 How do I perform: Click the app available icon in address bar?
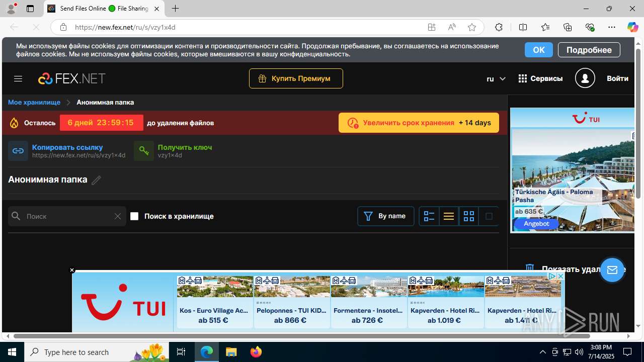click(x=432, y=27)
